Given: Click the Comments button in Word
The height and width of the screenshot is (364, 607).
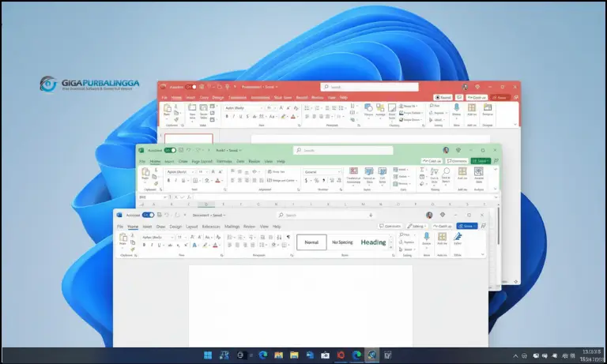Looking at the screenshot, I should (390, 226).
